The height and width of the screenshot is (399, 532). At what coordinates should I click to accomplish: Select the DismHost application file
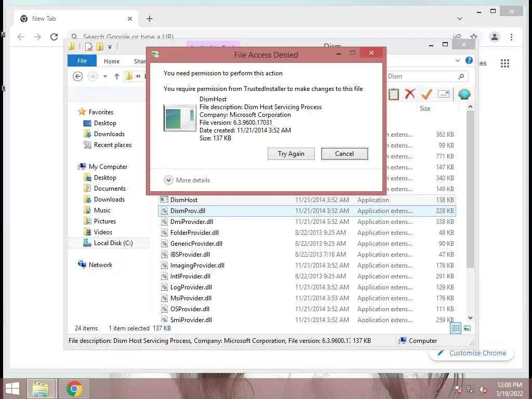307,200
